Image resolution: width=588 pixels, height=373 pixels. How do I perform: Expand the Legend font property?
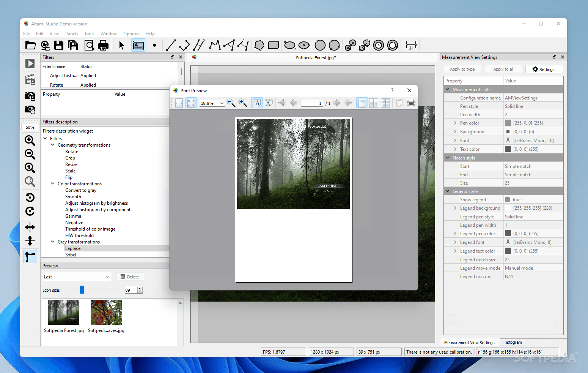[x=455, y=242]
